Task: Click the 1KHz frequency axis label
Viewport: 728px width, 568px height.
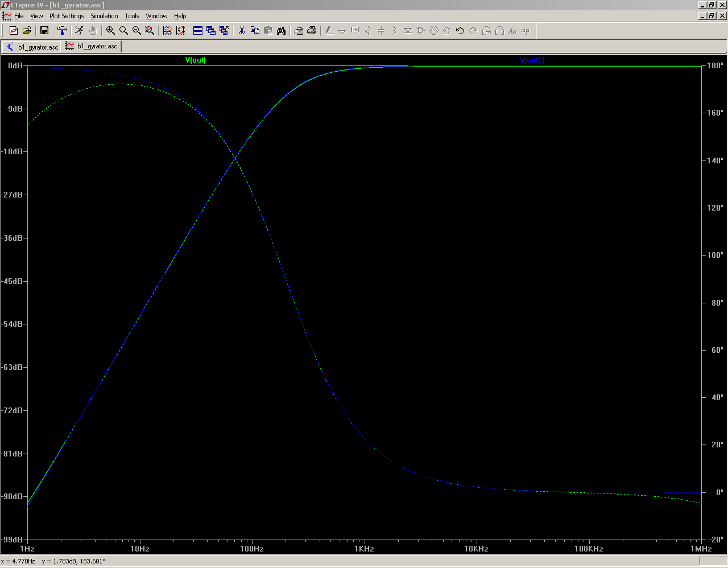Action: (364, 549)
